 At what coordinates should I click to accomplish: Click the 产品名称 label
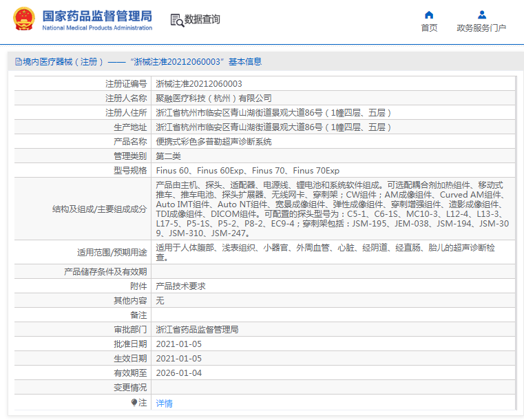(x=130, y=142)
